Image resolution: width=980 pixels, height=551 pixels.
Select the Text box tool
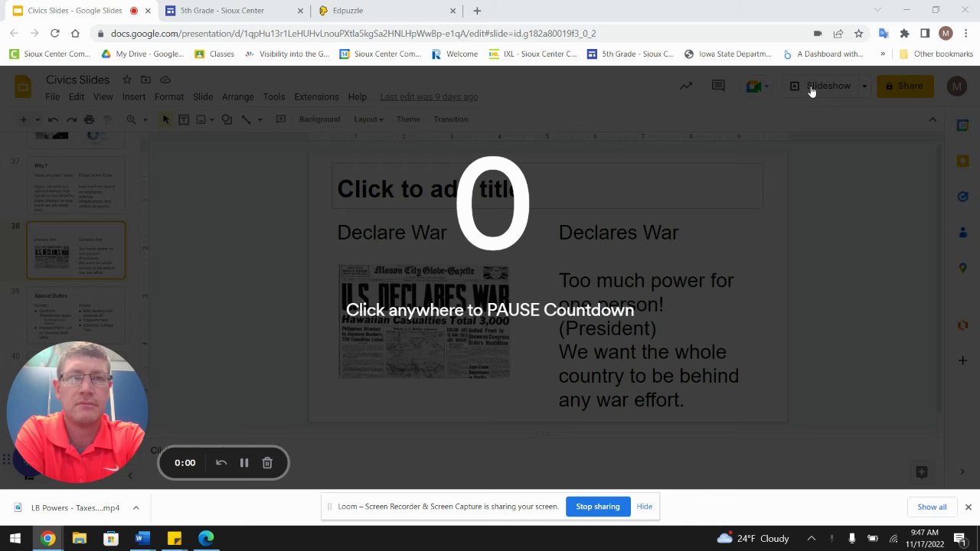[x=184, y=119]
